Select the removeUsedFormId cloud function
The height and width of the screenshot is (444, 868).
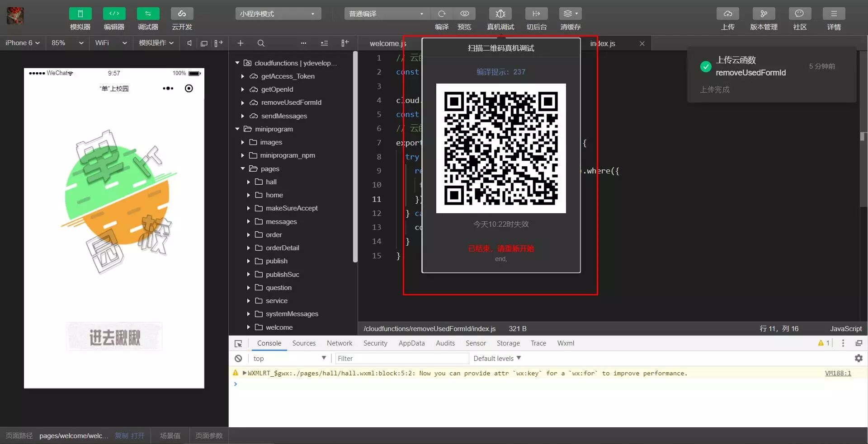click(x=291, y=103)
